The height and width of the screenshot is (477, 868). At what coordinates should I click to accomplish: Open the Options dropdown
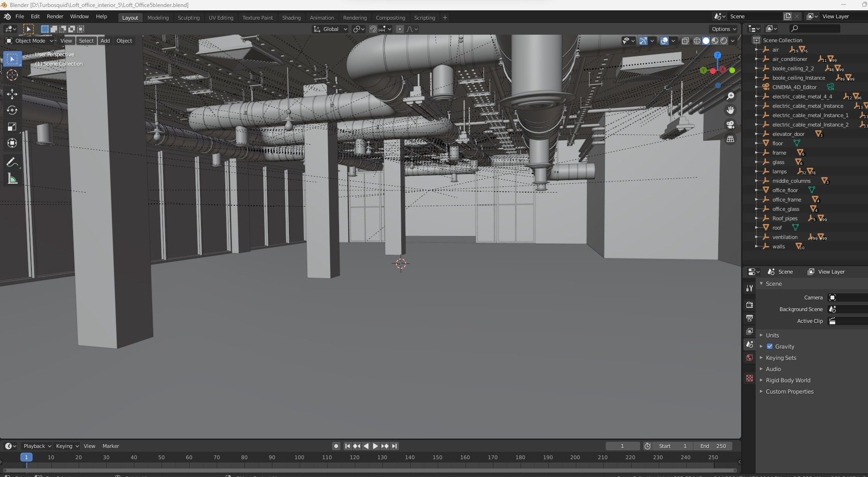click(x=724, y=29)
